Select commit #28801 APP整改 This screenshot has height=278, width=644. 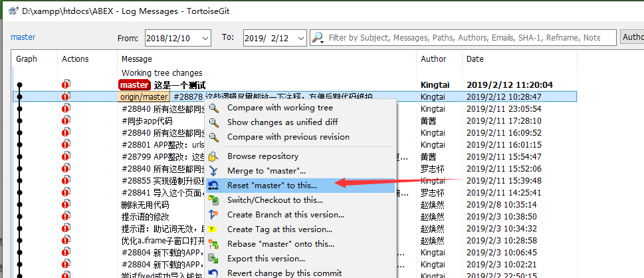click(163, 145)
